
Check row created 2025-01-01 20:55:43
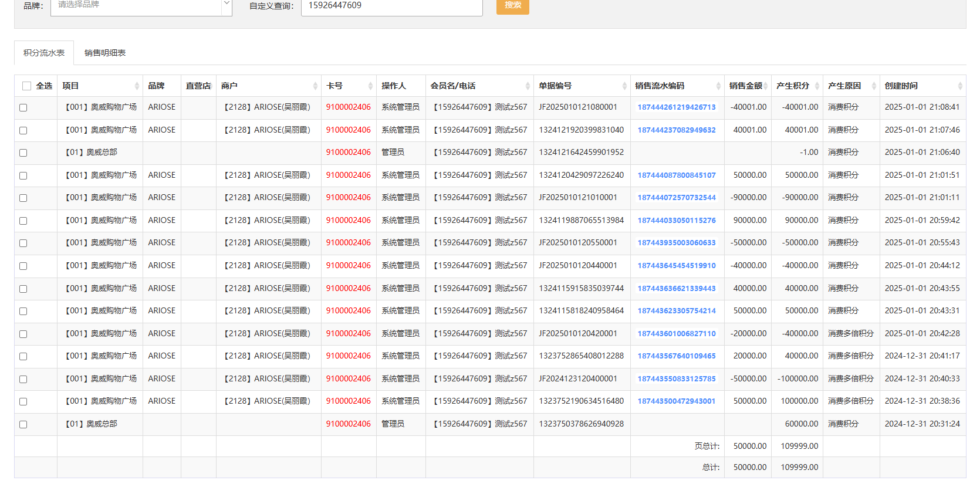click(x=23, y=243)
